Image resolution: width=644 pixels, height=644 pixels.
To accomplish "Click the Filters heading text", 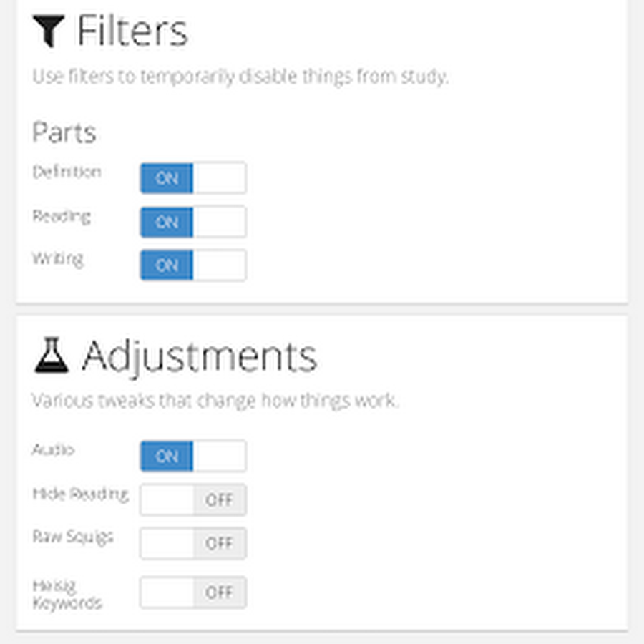I will point(132,31).
